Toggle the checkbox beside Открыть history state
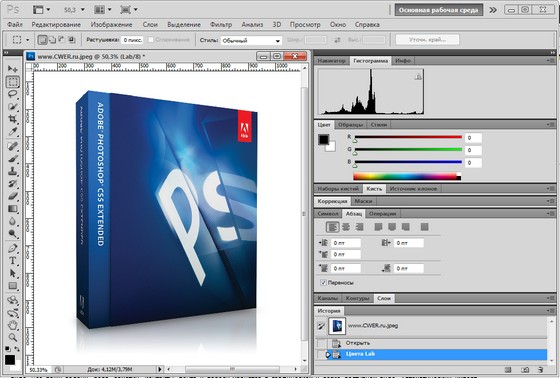This screenshot has height=378, width=560. point(321,343)
